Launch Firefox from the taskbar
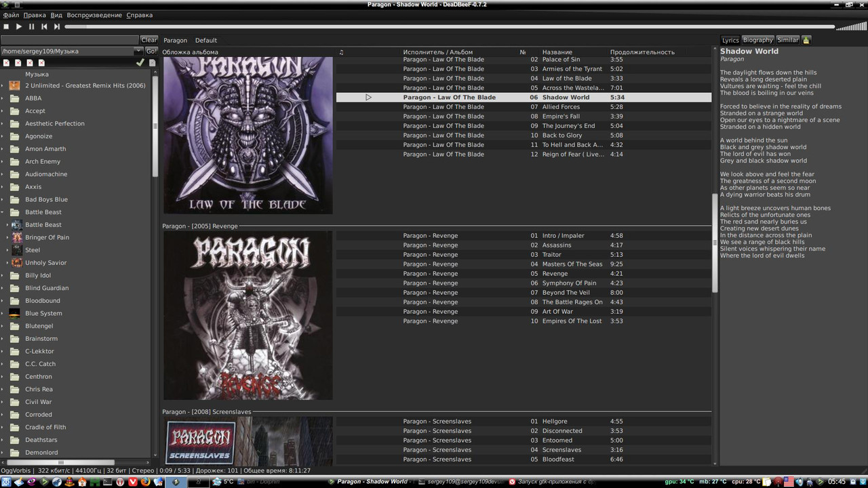The height and width of the screenshot is (488, 868). click(145, 482)
